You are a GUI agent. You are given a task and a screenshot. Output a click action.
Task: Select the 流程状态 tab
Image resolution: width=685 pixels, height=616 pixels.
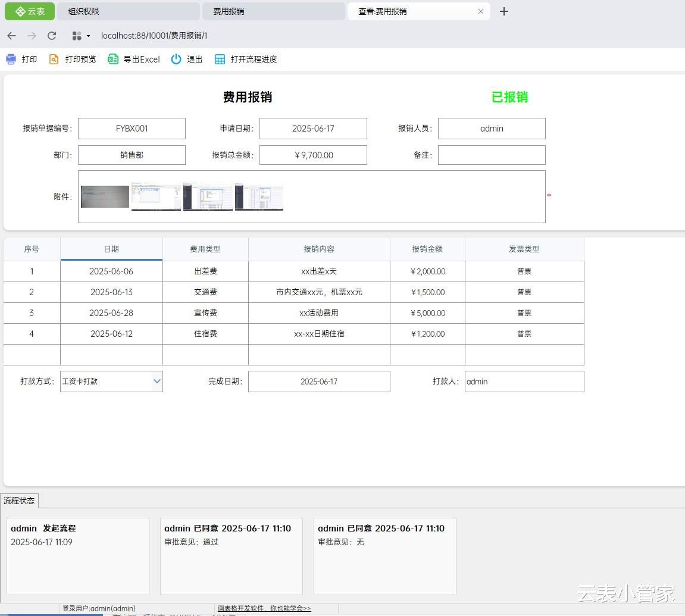tap(19, 501)
